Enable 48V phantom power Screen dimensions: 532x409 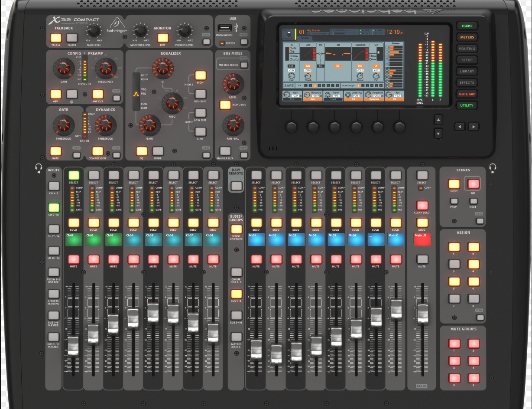55,94
